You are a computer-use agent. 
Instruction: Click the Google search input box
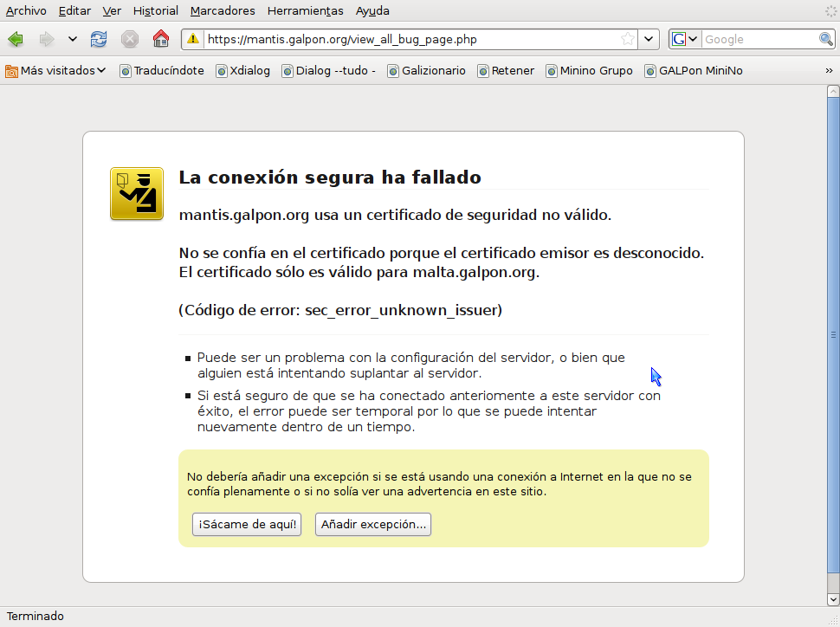[759, 39]
